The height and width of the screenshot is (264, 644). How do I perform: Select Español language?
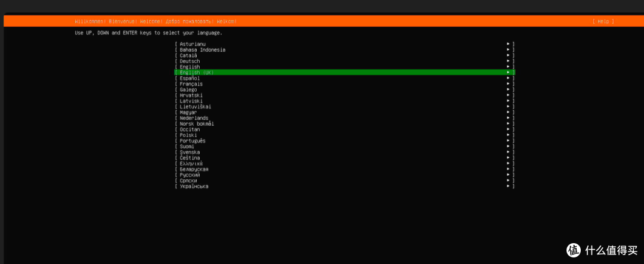(345, 78)
